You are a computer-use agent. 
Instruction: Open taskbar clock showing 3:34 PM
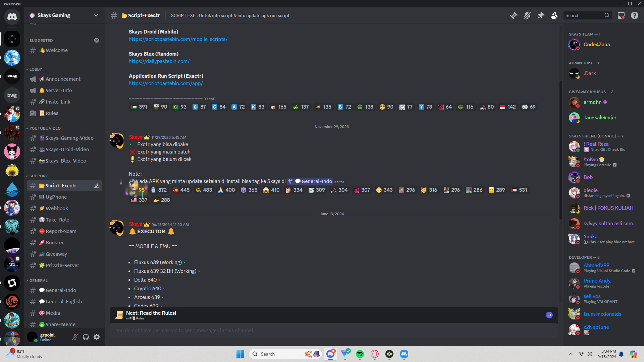(x=606, y=354)
